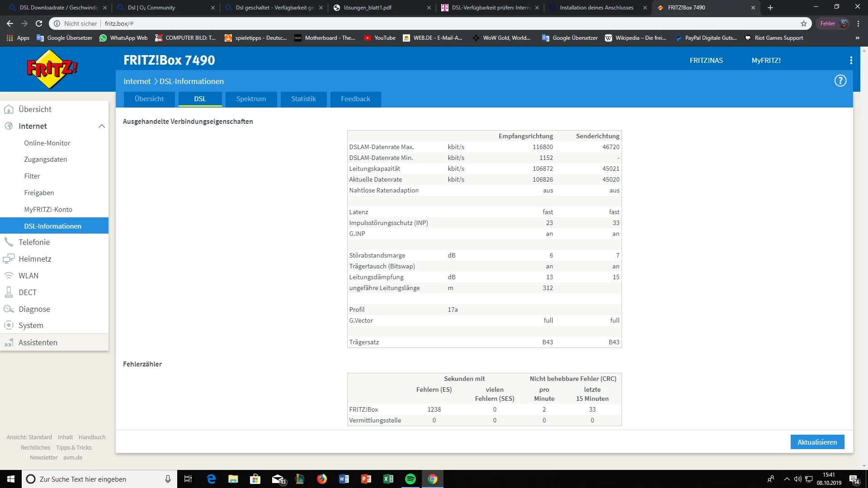Click the FRITZ! logo
The width and height of the screenshot is (868, 488).
[52, 69]
